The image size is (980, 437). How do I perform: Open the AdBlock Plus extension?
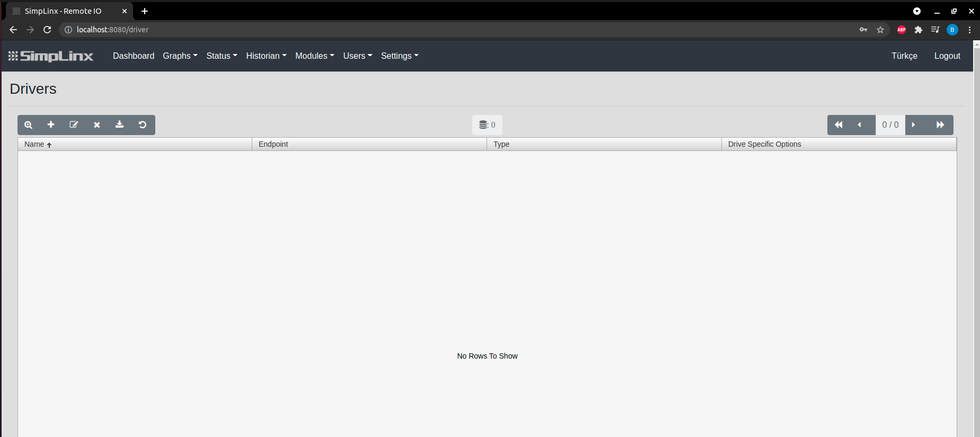pos(902,30)
